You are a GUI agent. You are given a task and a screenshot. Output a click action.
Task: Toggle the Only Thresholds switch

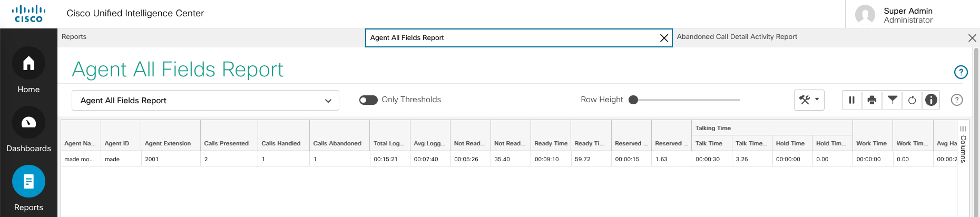368,100
